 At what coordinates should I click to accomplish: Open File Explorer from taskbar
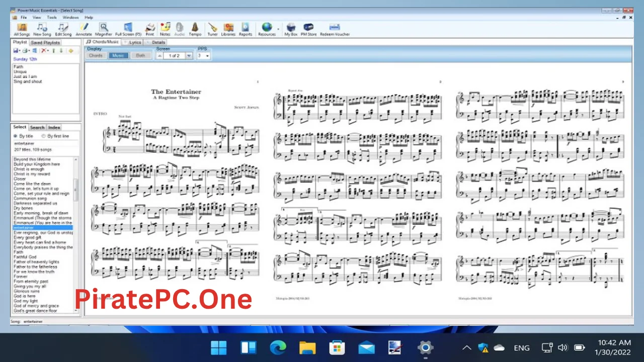tap(307, 347)
